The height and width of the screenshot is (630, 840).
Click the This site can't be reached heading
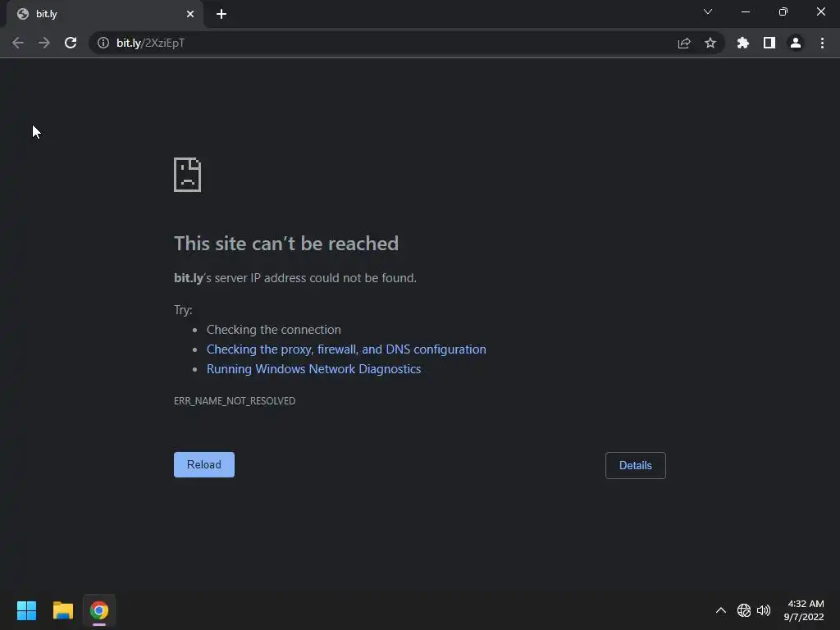pyautogui.click(x=286, y=244)
